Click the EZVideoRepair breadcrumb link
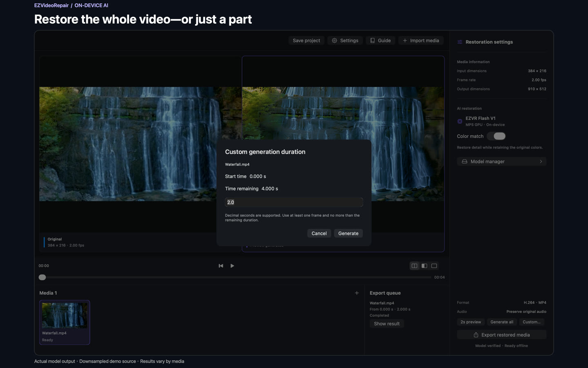This screenshot has width=588, height=368. coord(51,5)
